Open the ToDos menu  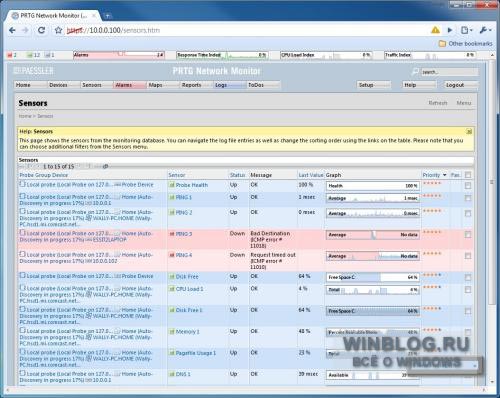(x=263, y=85)
